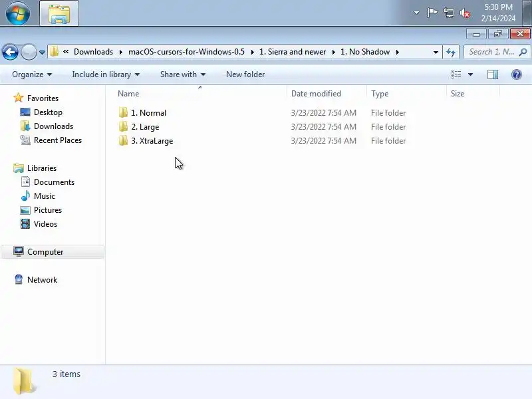Click the Computer monitor icon
Screen dimensions: 532x399
coord(19,251)
